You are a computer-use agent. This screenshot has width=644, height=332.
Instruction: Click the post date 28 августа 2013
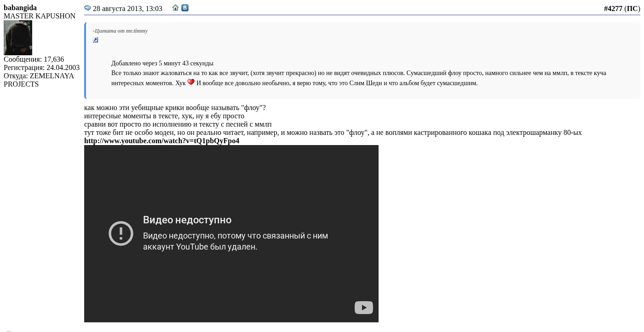[127, 9]
